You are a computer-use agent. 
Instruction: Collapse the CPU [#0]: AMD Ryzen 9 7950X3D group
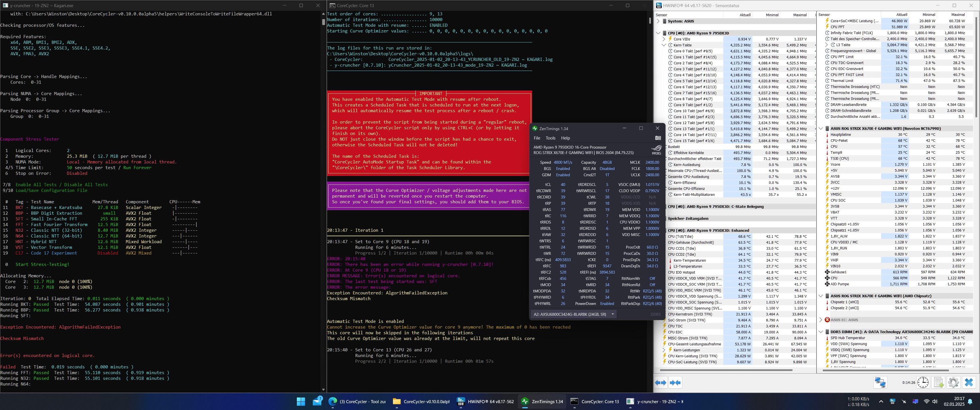pos(658,33)
